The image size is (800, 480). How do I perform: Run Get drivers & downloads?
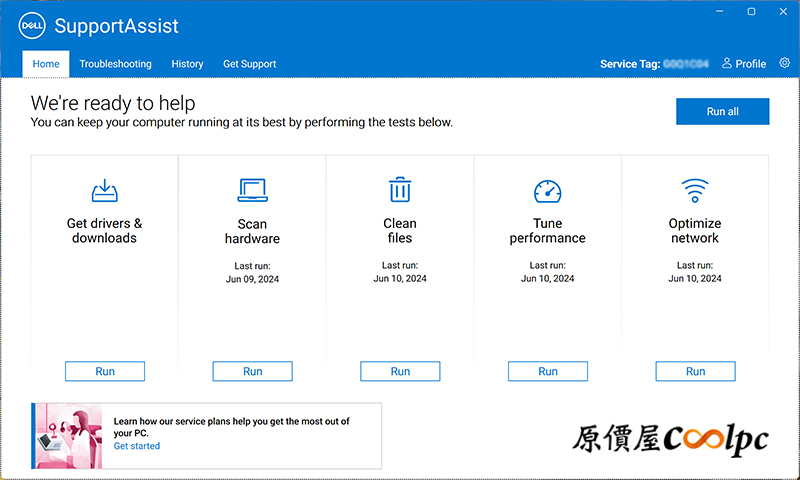105,371
